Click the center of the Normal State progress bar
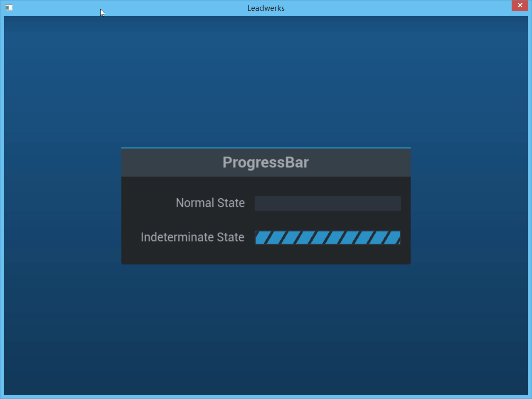The width and height of the screenshot is (532, 399). (x=328, y=204)
